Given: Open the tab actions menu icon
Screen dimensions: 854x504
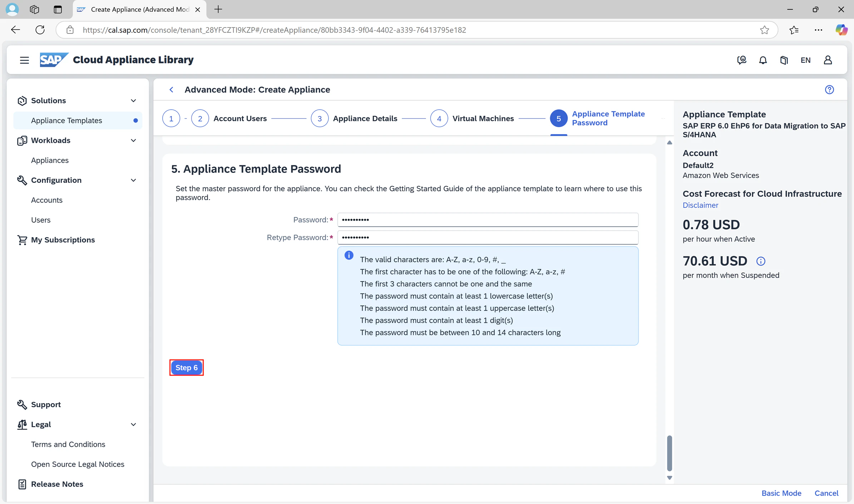Looking at the screenshot, I should pos(58,9).
